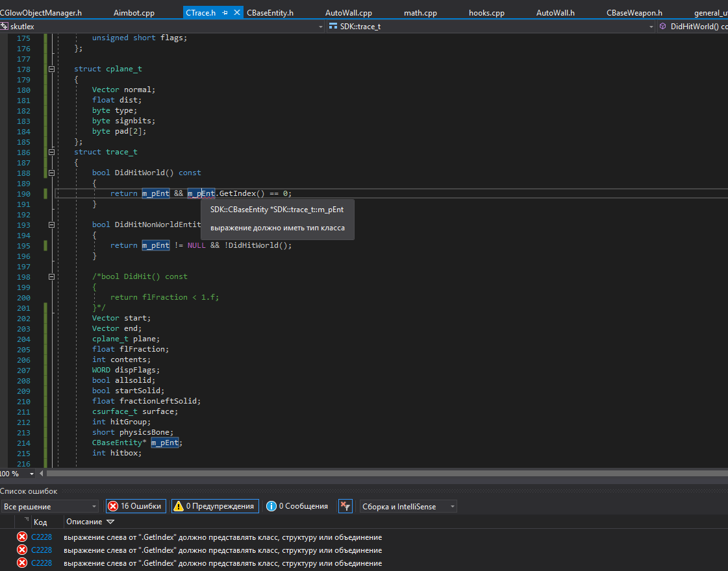This screenshot has height=571, width=728.
Task: Switch to the Aimbot.cpp tab
Action: pos(134,12)
